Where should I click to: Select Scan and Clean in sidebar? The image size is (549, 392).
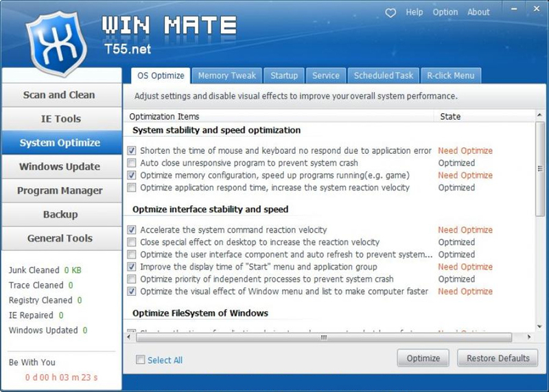point(60,95)
